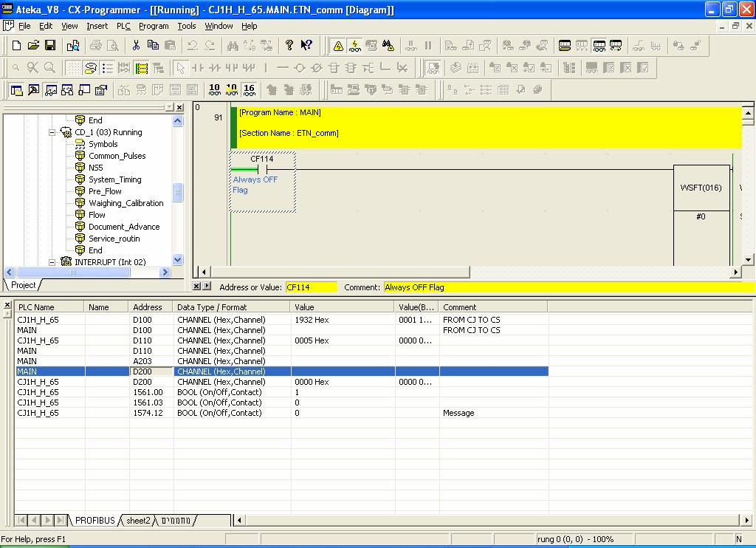
Task: Click the Value column header
Action: pyautogui.click(x=343, y=307)
